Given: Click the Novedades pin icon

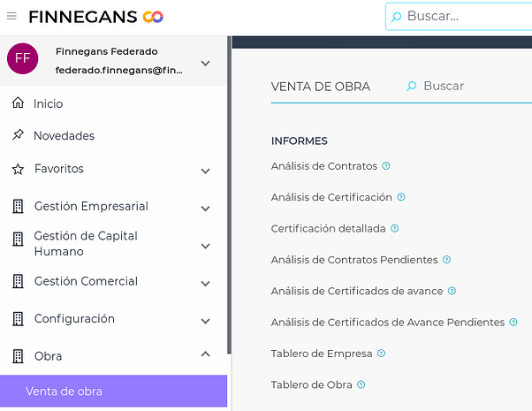Looking at the screenshot, I should point(18,135).
